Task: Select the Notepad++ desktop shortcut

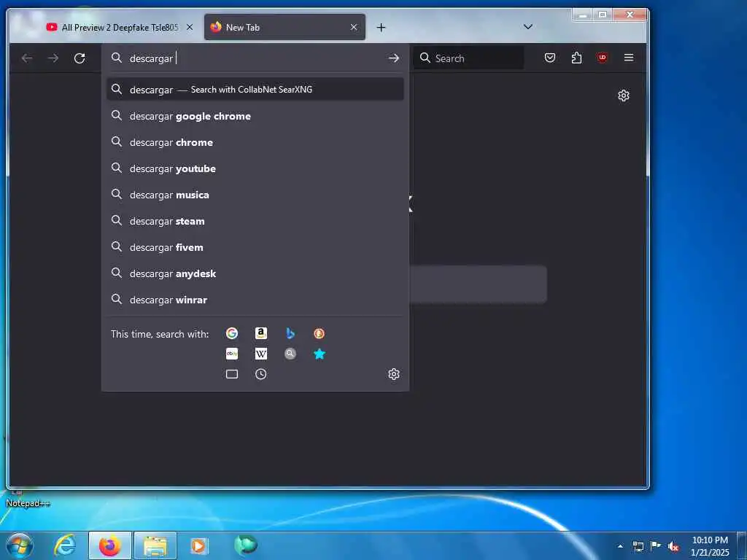Action: click(27, 498)
